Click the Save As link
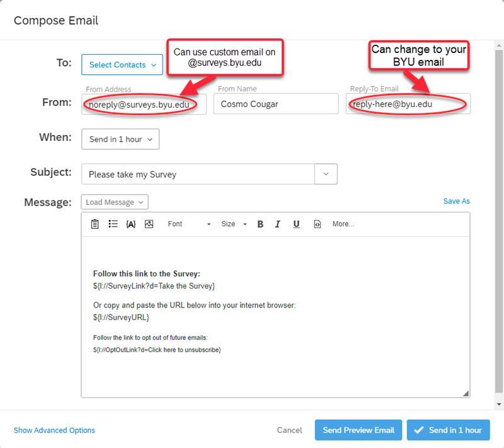The image size is (504, 448). [x=456, y=201]
